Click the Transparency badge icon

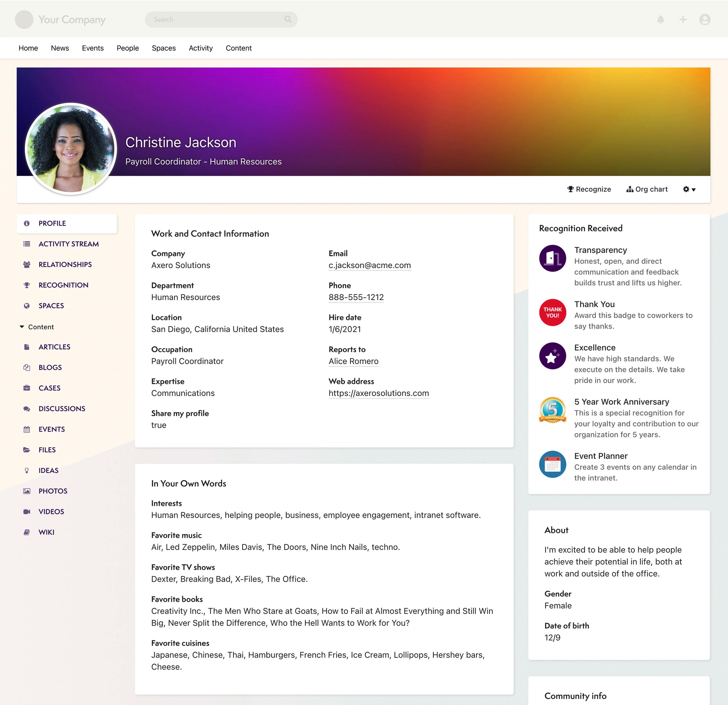552,258
